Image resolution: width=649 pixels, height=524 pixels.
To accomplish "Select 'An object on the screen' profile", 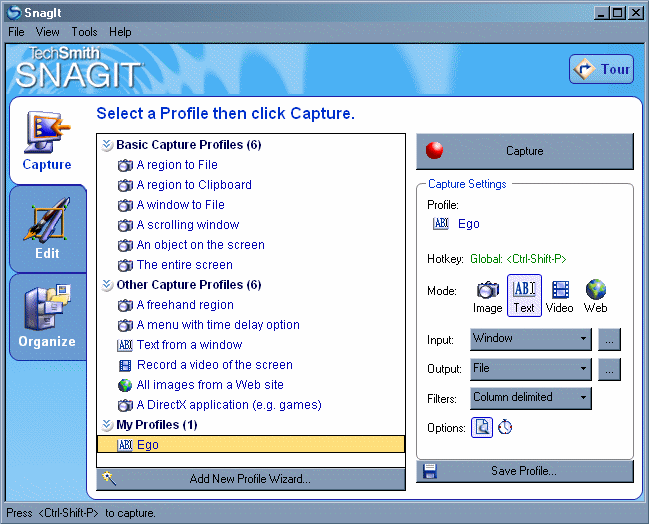I will (200, 245).
